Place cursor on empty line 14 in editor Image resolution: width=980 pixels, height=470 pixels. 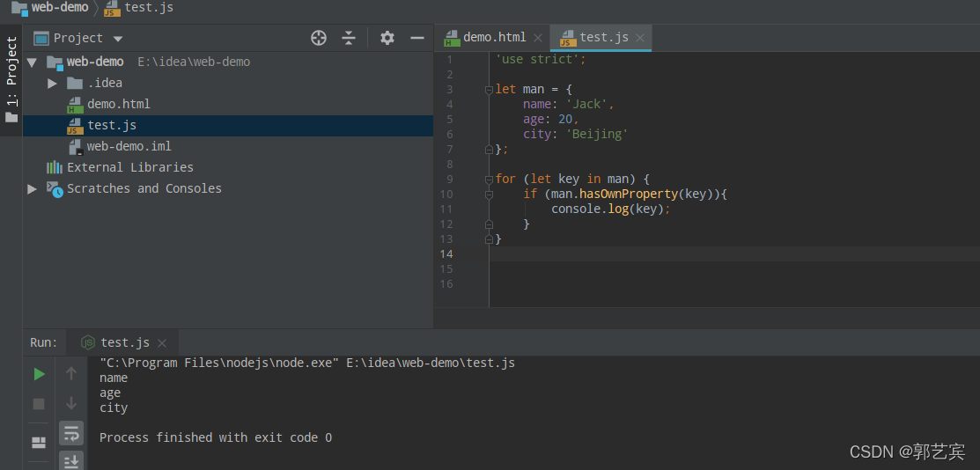734,253
